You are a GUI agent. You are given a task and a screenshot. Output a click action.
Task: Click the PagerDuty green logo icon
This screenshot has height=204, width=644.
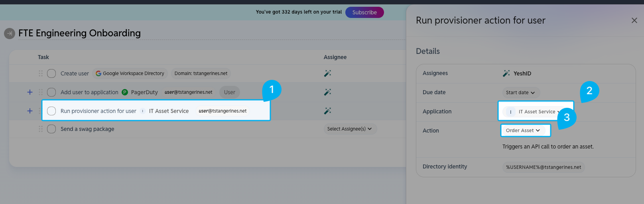pyautogui.click(x=125, y=92)
